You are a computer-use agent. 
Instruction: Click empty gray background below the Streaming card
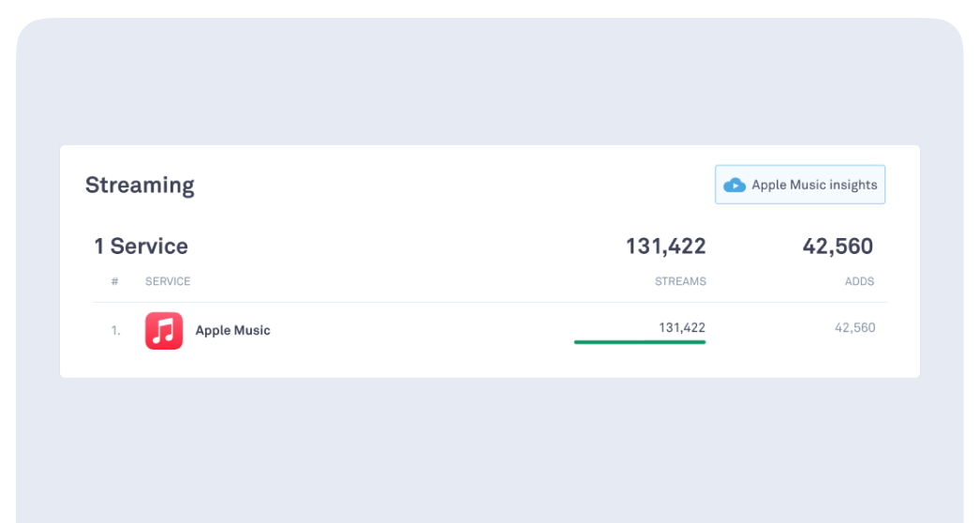[x=489, y=450]
